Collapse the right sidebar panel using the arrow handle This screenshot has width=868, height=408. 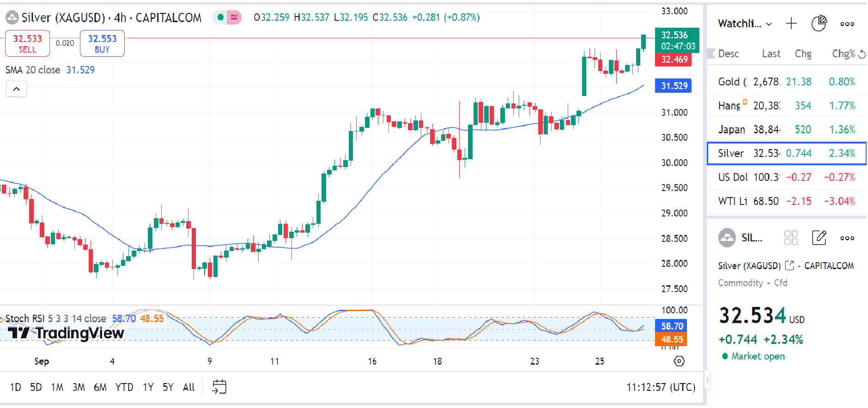click(x=707, y=380)
